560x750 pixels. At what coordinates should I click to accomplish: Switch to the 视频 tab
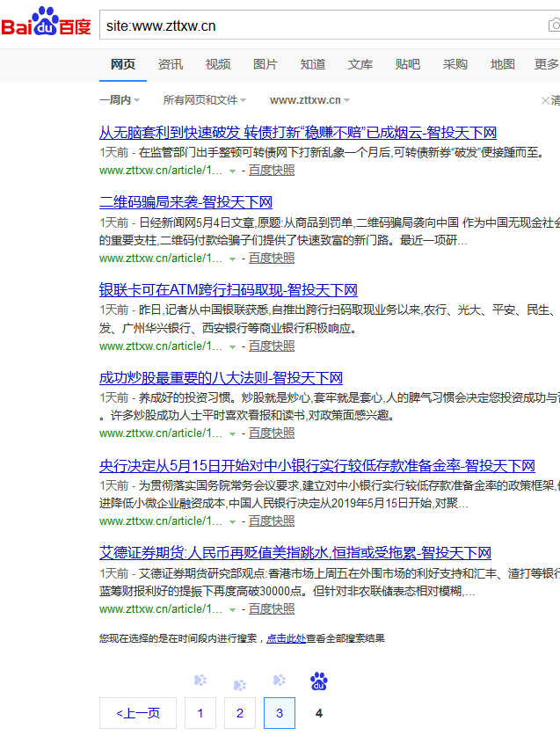click(218, 64)
